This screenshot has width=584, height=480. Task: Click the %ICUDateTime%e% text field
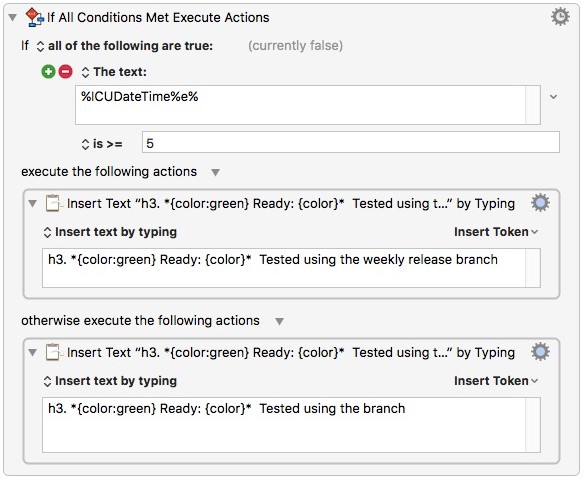tap(308, 105)
